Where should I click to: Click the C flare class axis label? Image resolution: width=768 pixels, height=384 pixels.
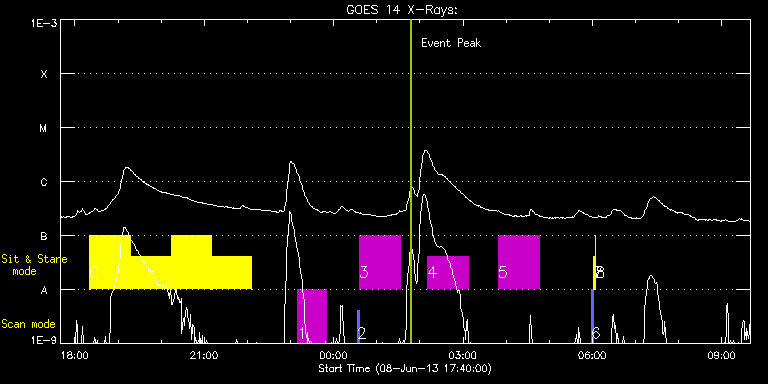click(x=44, y=182)
